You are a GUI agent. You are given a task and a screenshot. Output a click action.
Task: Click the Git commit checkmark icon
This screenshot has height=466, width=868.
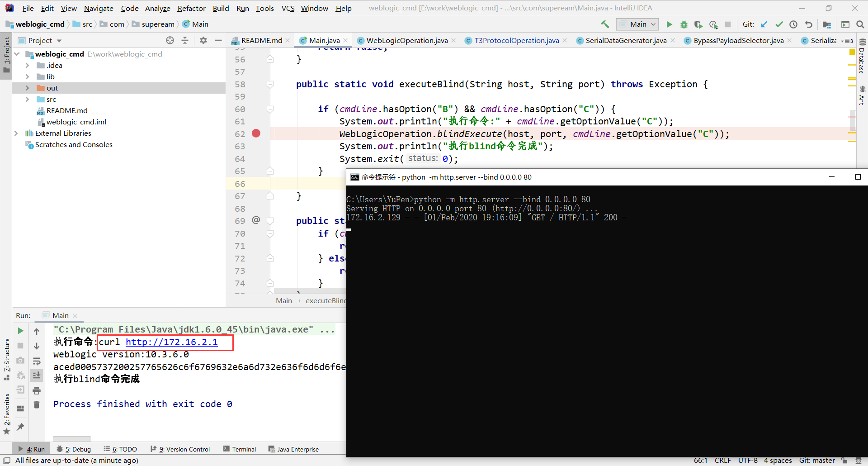779,24
